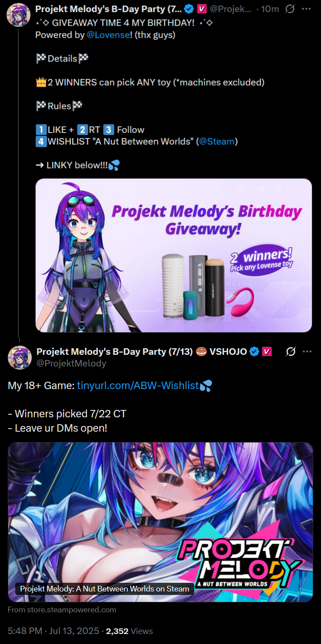The width and height of the screenshot is (321, 644).
Task: Open the three-dot menu on the reply tweet
Action: 307,351
